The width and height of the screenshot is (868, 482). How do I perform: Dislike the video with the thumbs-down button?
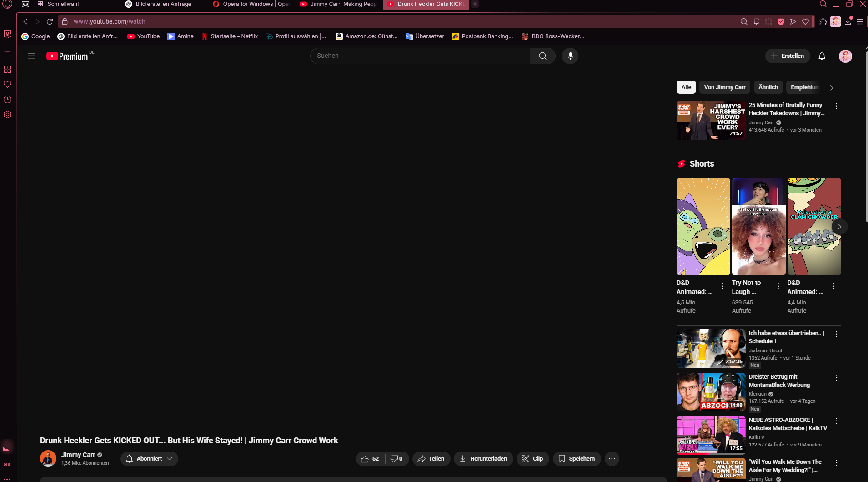(397, 459)
